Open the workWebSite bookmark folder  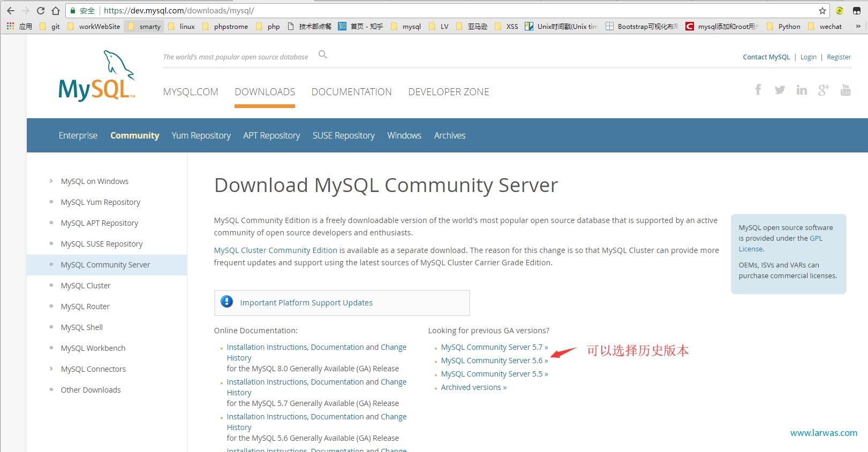94,26
